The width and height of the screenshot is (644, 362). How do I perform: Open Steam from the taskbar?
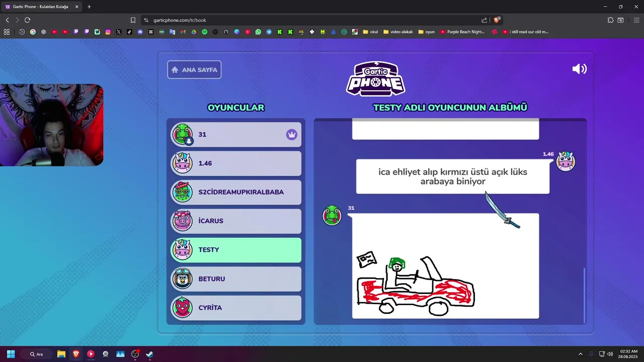(149, 354)
